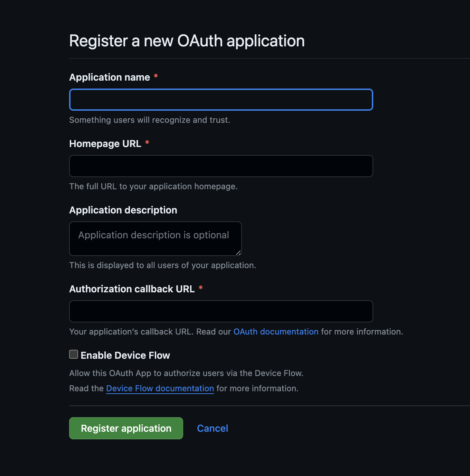Click the asterisk after Authorization callback URL
The image size is (470, 476).
(201, 287)
